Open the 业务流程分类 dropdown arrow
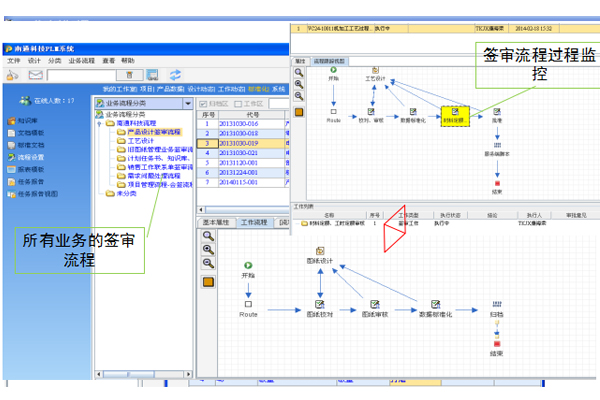This screenshot has height=400, width=600. [188, 103]
